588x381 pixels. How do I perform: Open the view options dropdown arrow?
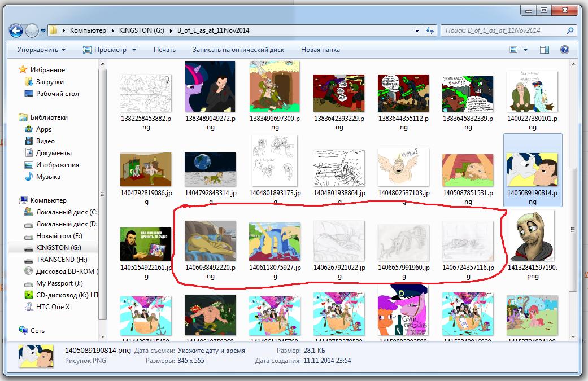click(x=525, y=50)
